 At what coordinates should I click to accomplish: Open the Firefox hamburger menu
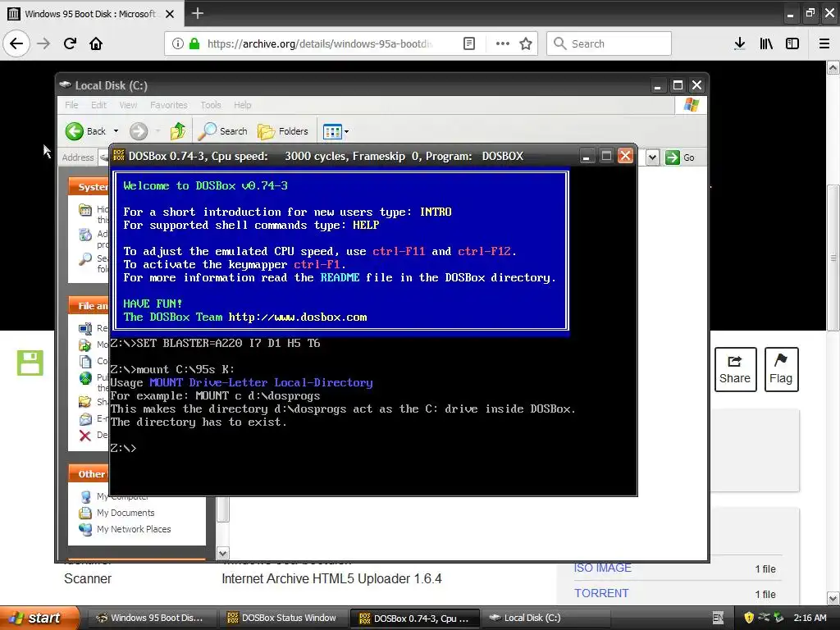point(824,43)
